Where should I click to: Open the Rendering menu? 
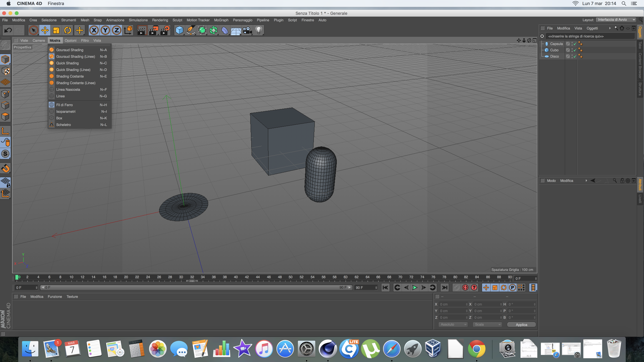pyautogui.click(x=160, y=20)
